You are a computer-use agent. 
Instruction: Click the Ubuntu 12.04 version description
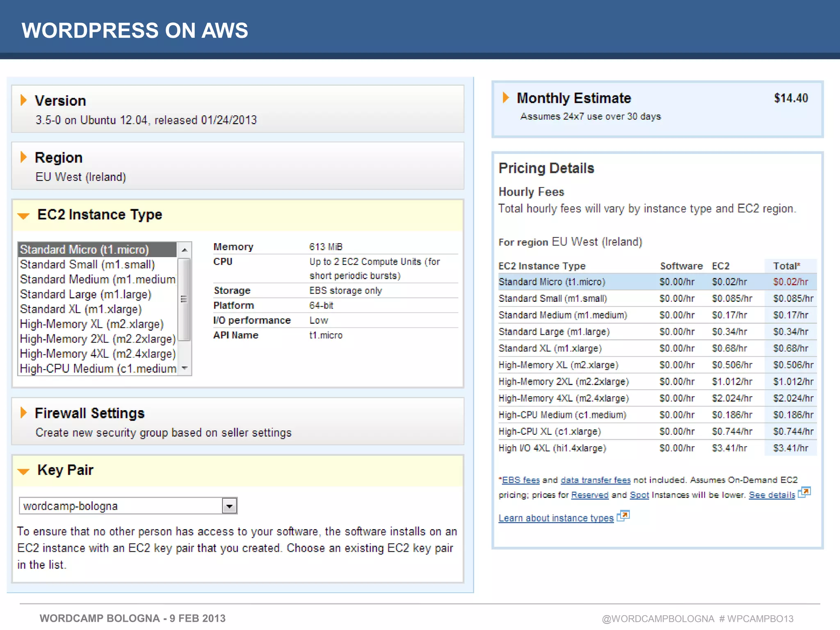click(146, 120)
